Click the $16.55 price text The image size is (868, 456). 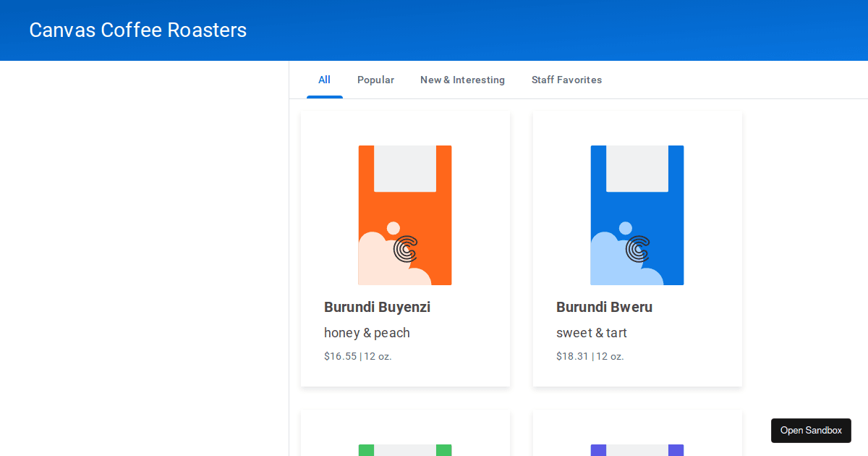341,356
